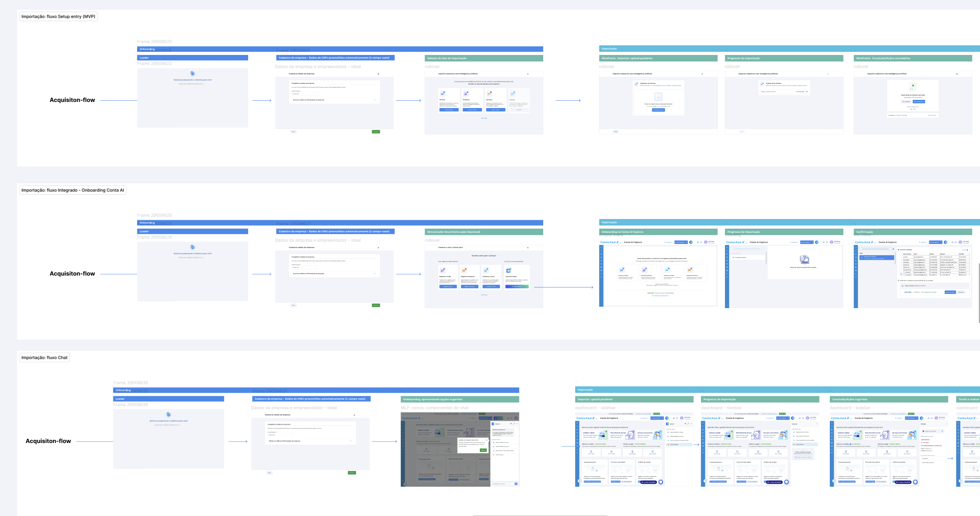The width and height of the screenshot is (980, 516).
Task: Click the loader spinner icon in the Chat flow
Action: 168,415
